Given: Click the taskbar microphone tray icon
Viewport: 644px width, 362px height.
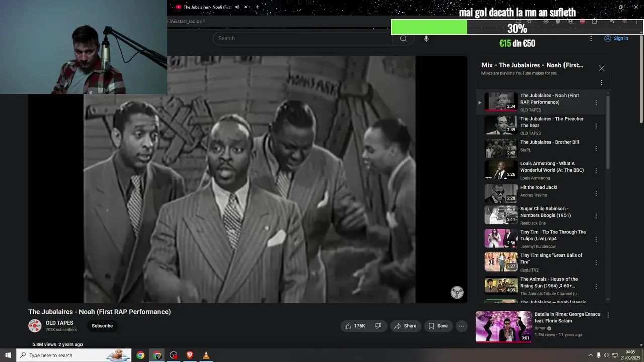Looking at the screenshot, I should point(598,355).
